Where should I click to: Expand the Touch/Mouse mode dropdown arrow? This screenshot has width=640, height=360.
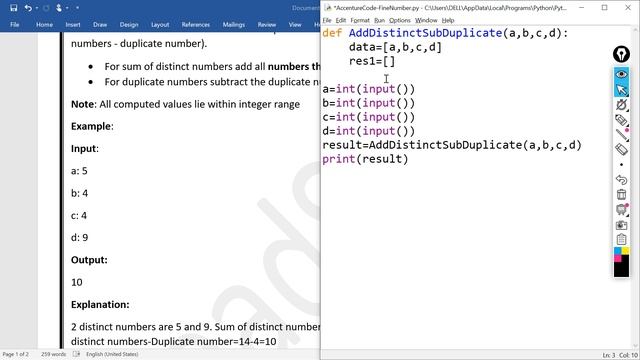click(x=67, y=8)
